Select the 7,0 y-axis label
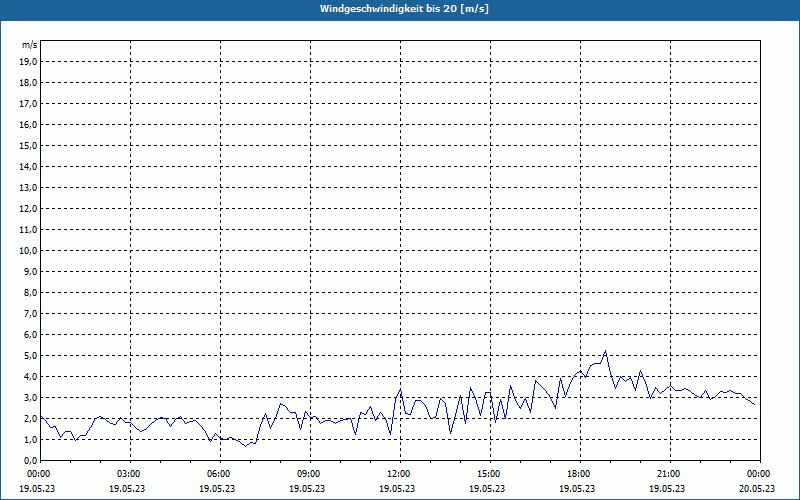This screenshot has width=800, height=500. click(x=30, y=313)
